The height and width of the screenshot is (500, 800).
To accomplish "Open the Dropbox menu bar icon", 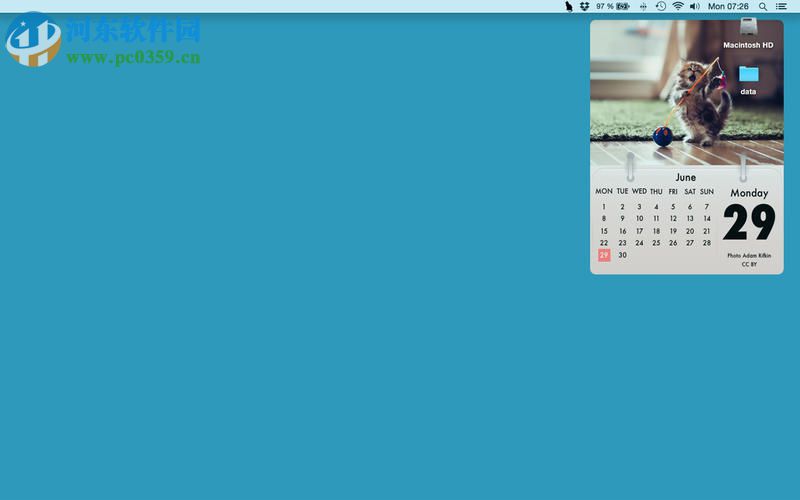I will pos(585,7).
